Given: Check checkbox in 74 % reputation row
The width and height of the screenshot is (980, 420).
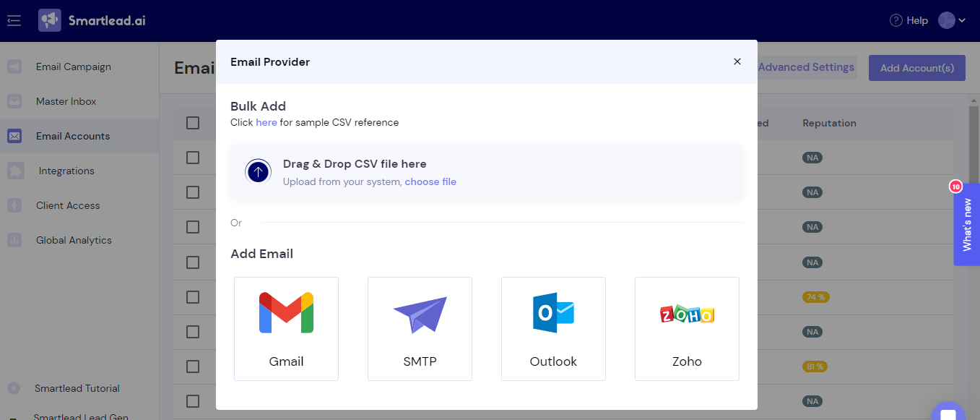Looking at the screenshot, I should coord(193,297).
